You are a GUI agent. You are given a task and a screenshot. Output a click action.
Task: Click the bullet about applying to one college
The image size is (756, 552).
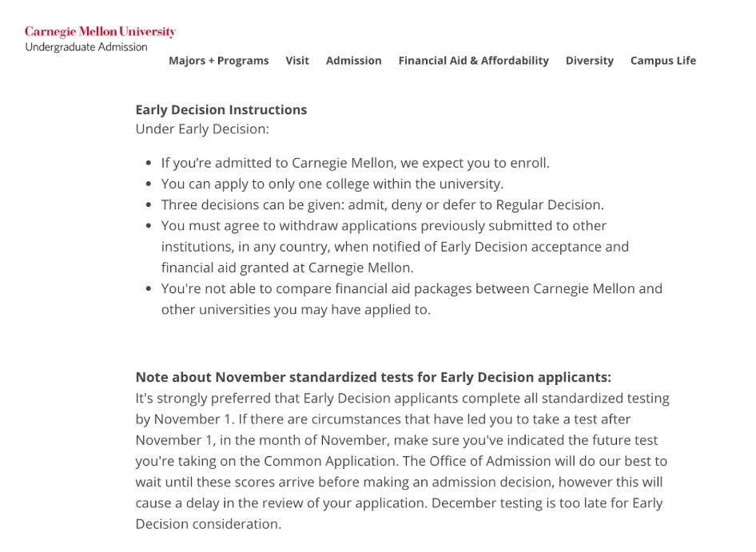[x=332, y=184]
